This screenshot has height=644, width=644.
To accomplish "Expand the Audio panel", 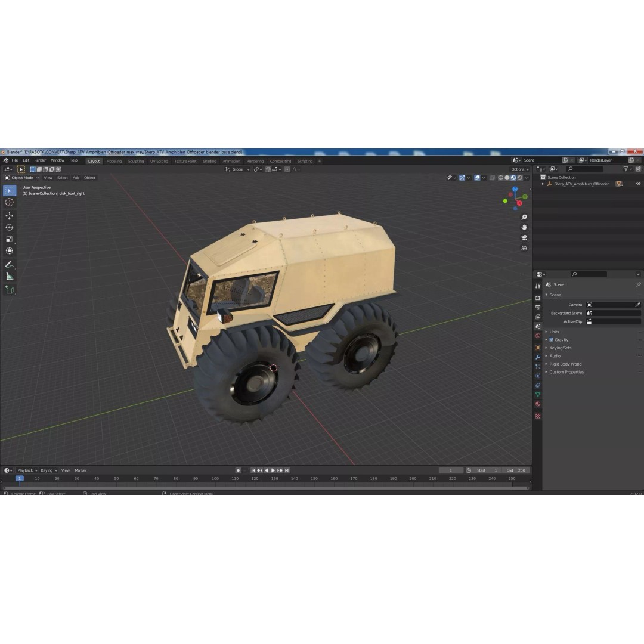I will (555, 355).
